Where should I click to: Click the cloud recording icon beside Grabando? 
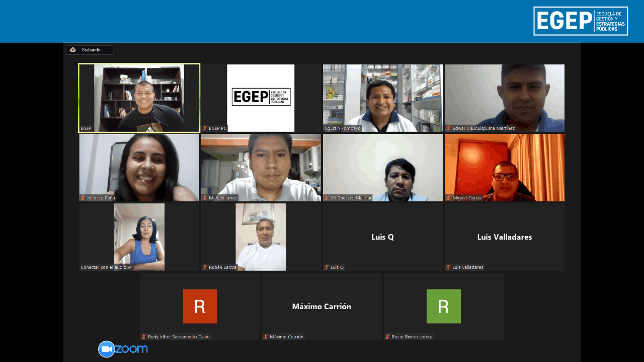[73, 50]
